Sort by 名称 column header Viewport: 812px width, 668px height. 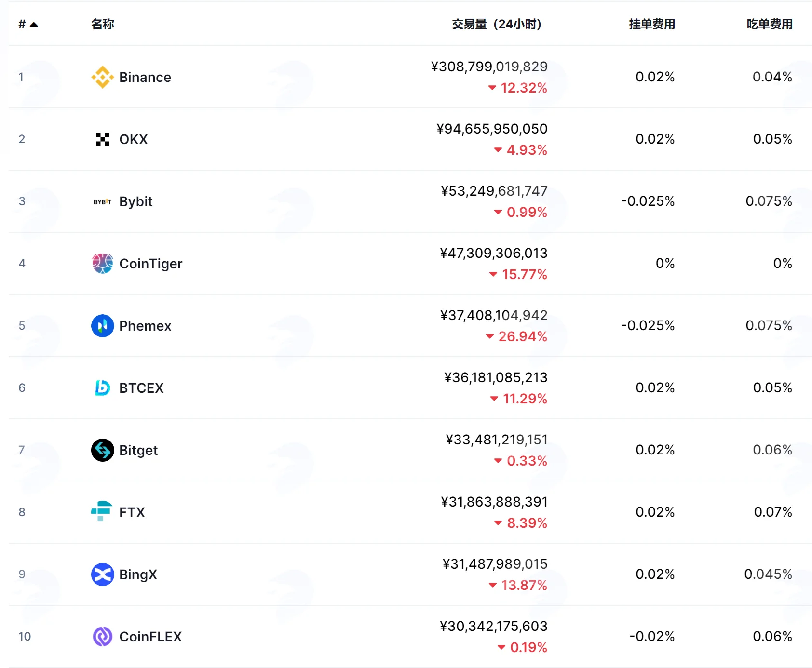point(103,24)
